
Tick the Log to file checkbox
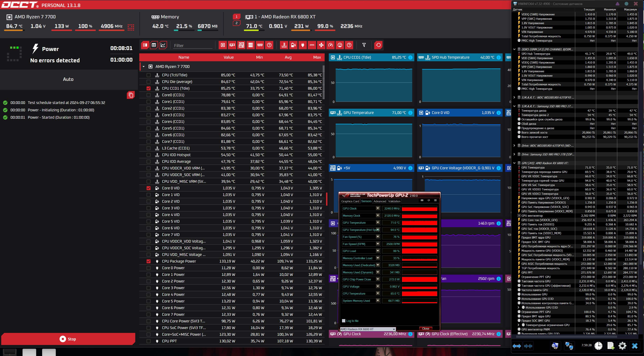pyautogui.click(x=344, y=321)
